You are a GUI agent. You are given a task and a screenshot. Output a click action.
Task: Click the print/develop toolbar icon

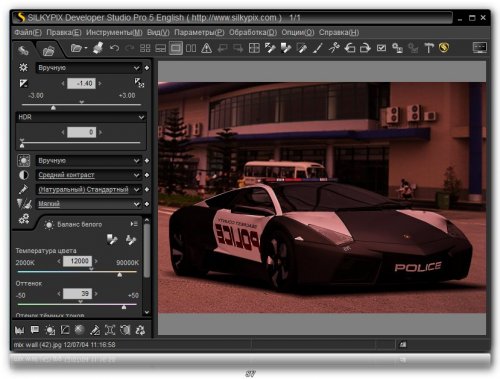[x=98, y=48]
